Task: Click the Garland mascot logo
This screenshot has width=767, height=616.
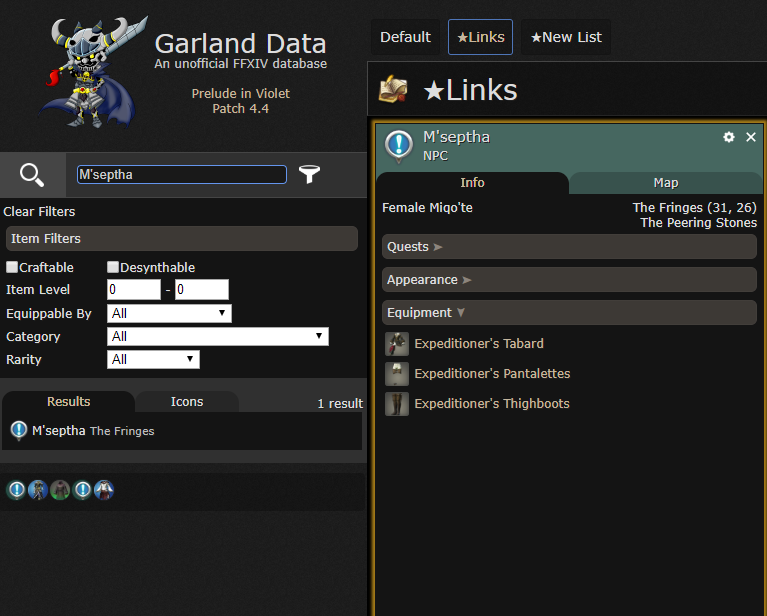Action: tap(92, 72)
